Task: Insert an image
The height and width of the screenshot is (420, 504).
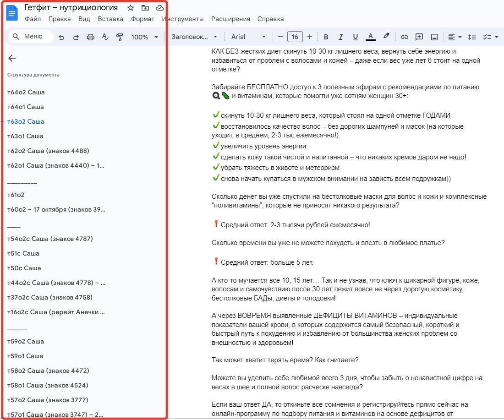Action: tap(434, 37)
